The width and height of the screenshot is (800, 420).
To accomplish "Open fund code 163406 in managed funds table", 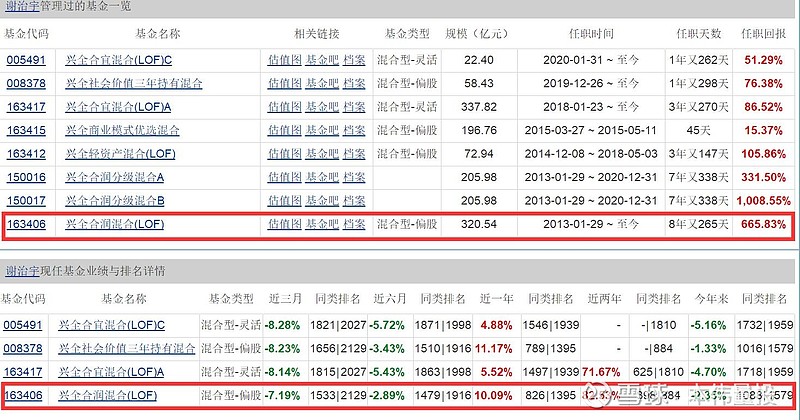I will 26,224.
